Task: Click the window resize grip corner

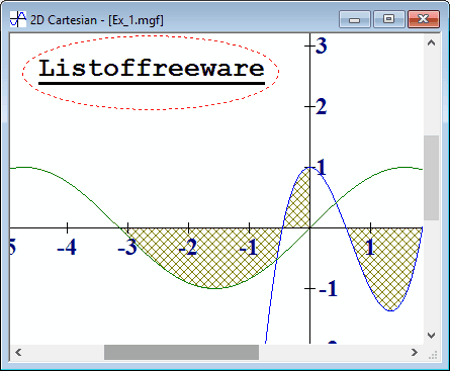Action: pyautogui.click(x=434, y=355)
